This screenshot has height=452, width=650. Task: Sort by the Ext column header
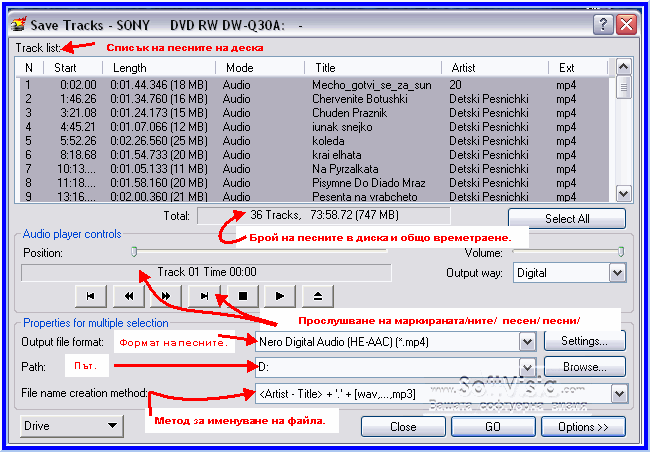click(x=578, y=68)
